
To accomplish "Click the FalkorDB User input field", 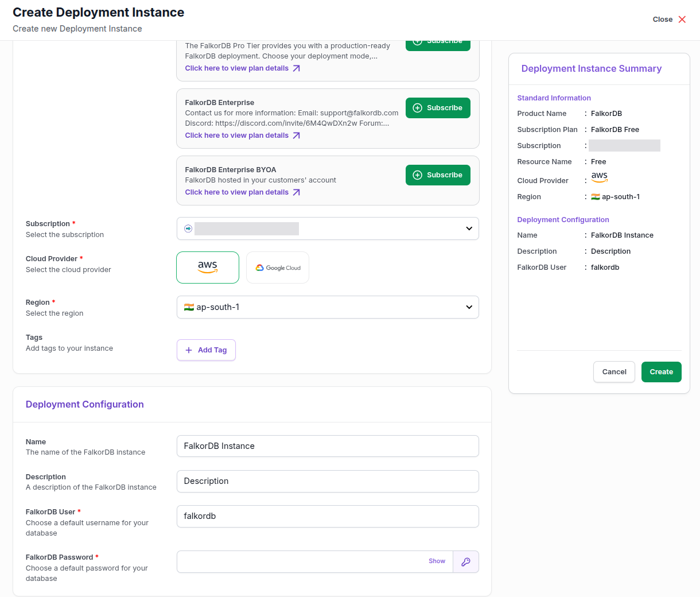I will click(x=328, y=516).
